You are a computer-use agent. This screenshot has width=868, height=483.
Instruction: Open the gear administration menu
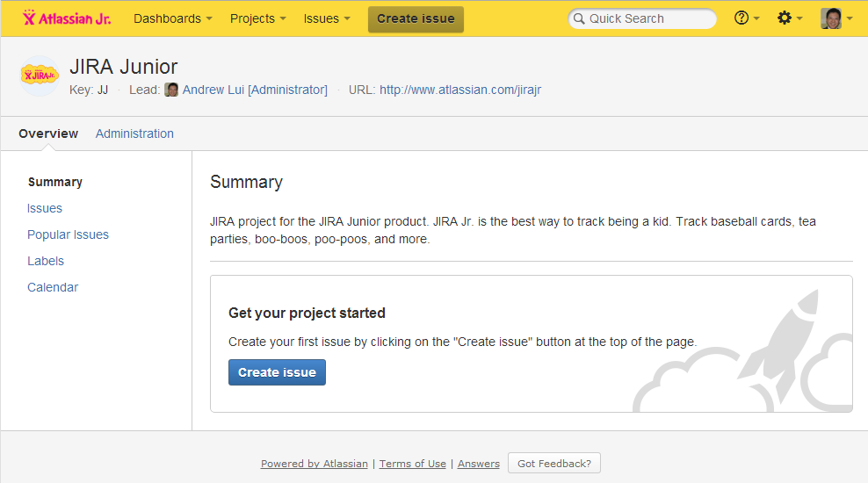[790, 18]
